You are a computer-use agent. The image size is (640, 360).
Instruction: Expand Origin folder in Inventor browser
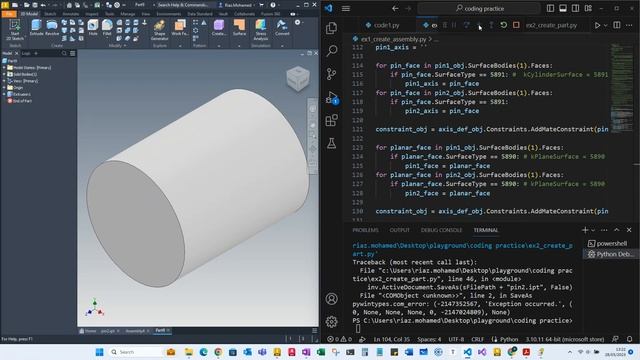point(4,87)
